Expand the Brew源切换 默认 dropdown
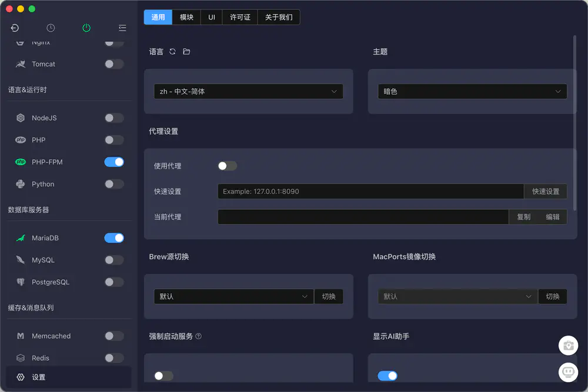 (x=233, y=296)
